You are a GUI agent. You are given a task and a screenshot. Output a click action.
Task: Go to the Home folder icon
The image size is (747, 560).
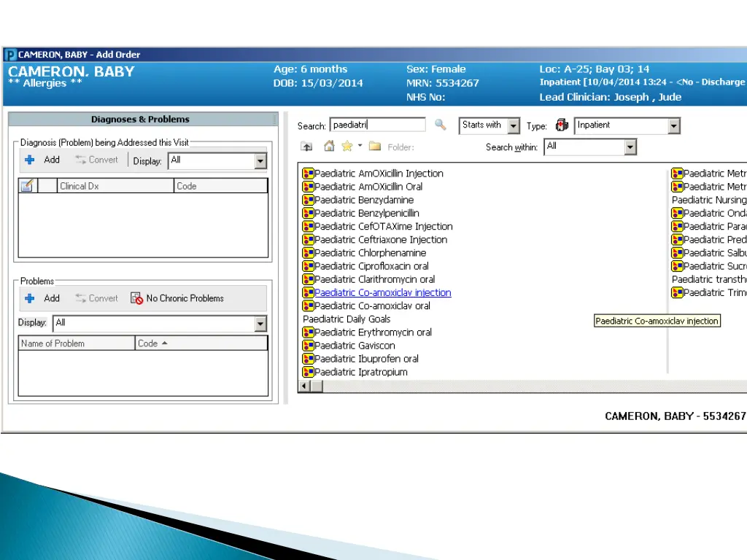pos(329,146)
